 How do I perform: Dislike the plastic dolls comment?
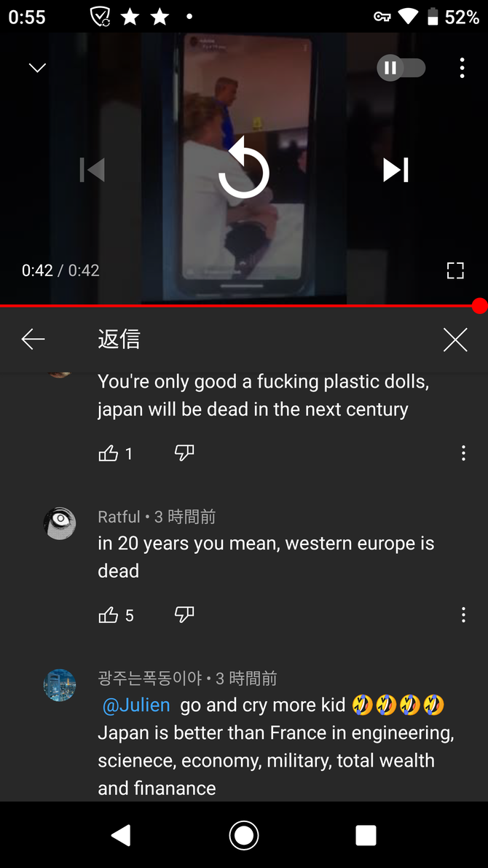tap(184, 454)
